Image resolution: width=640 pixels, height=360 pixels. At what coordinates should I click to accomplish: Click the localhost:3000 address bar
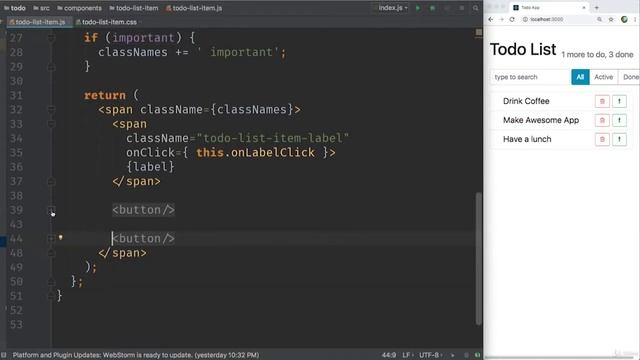(x=559, y=19)
